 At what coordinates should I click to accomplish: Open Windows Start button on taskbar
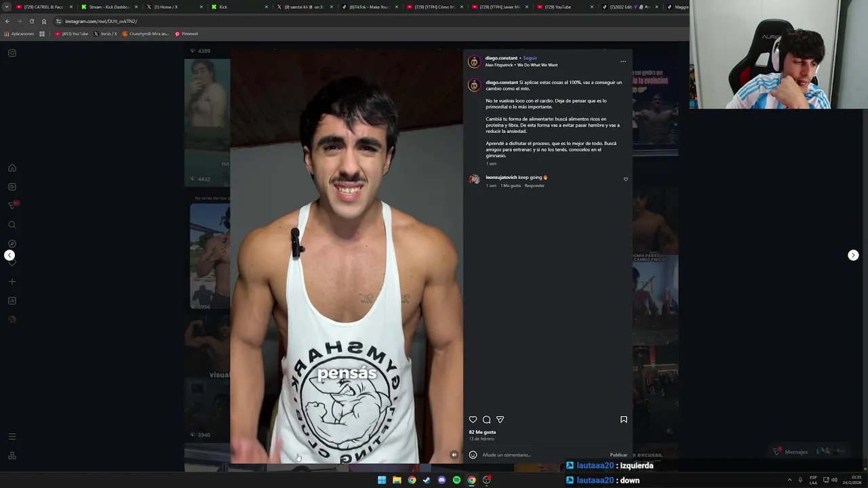tap(382, 480)
